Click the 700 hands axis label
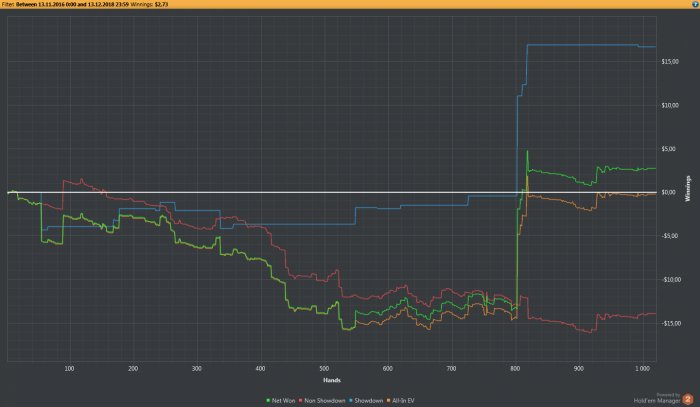 click(x=451, y=369)
